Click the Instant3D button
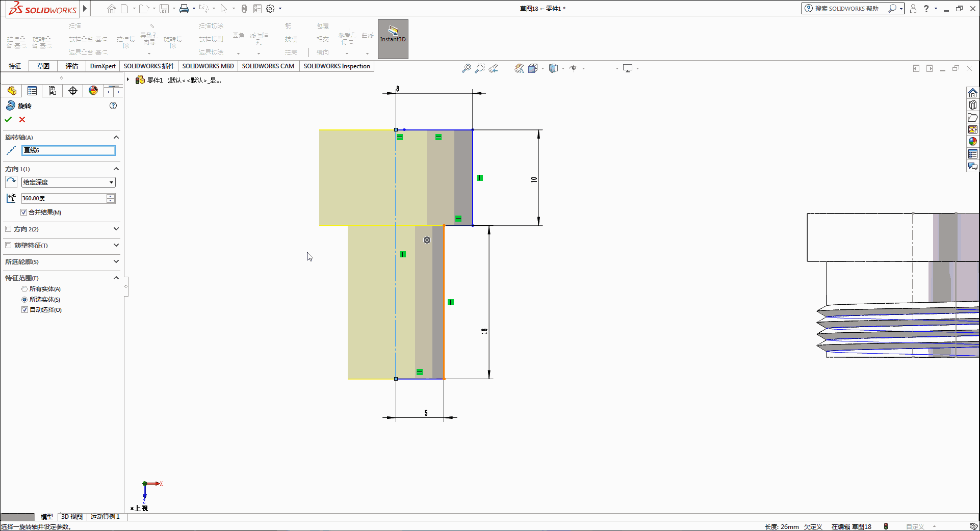 click(393, 39)
